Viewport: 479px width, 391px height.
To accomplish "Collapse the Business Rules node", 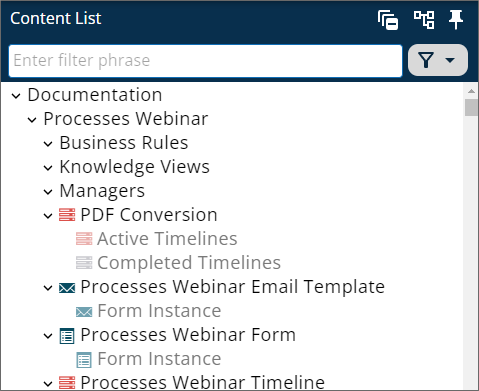I will [48, 144].
